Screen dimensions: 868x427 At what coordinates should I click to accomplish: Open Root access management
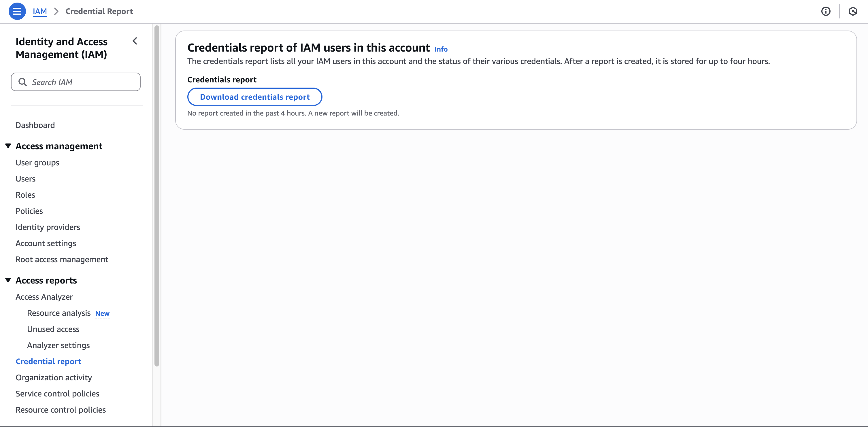coord(62,260)
